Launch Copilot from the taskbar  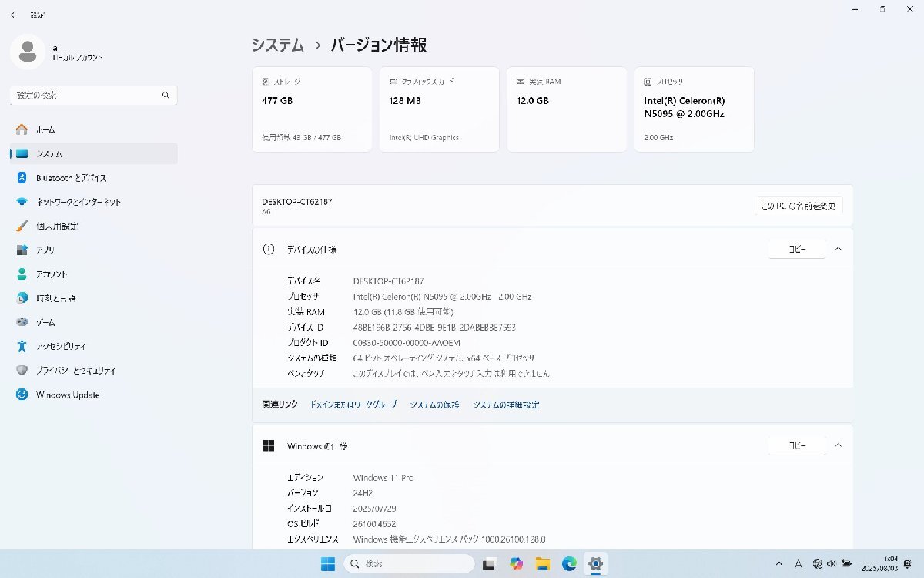click(x=515, y=563)
